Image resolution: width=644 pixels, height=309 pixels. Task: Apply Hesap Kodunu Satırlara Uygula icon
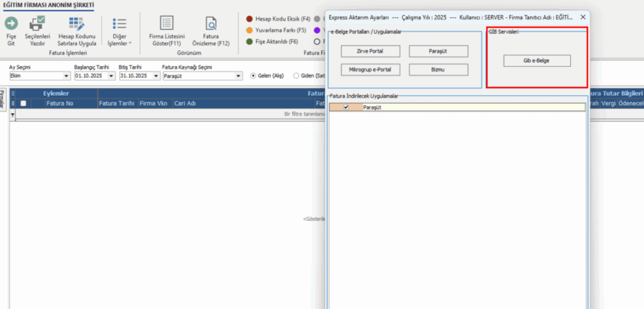tap(77, 25)
